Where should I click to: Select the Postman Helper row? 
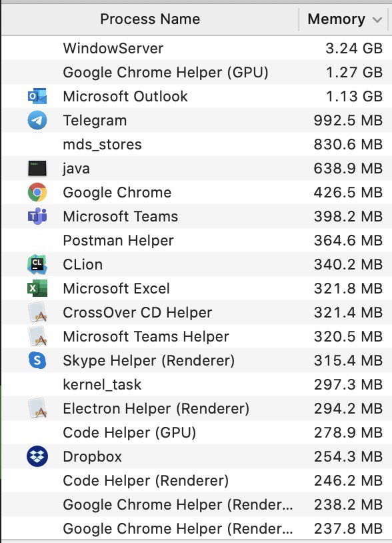(x=196, y=240)
